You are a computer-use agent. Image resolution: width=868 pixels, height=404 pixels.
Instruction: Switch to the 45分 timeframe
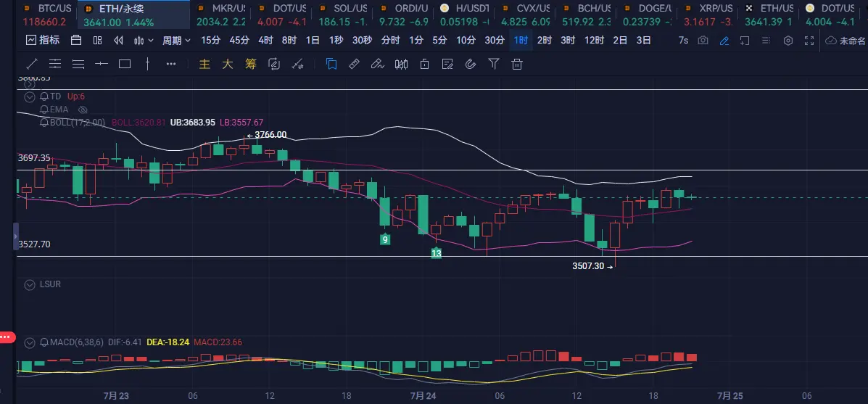(x=239, y=41)
